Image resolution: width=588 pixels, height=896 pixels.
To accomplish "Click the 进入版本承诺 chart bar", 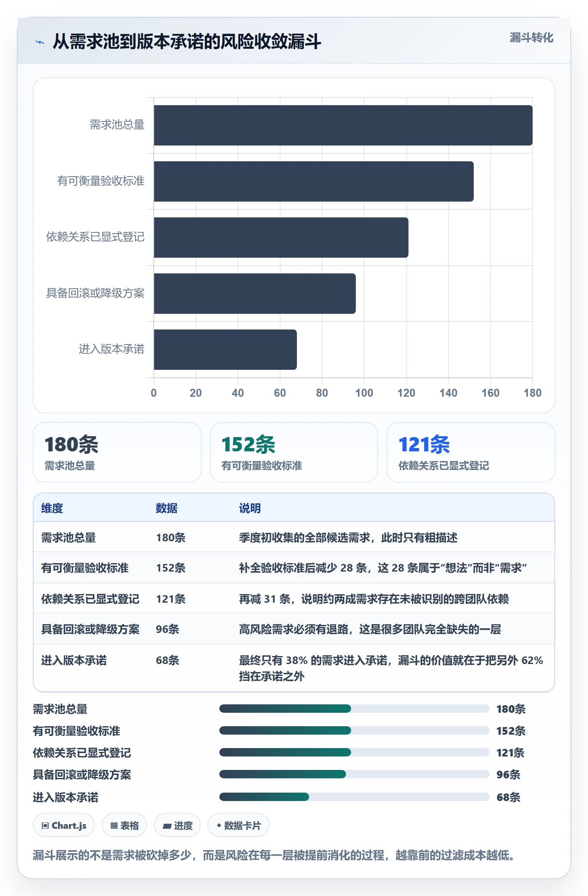I will [x=225, y=350].
